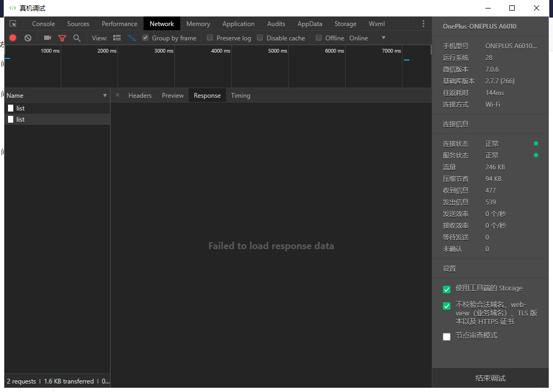
Task: Toggle capture screenshots camera icon
Action: click(x=47, y=38)
